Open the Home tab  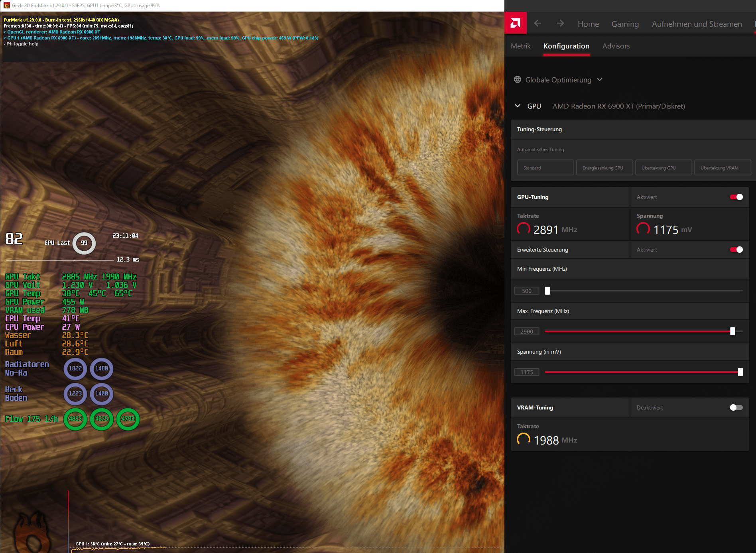[x=588, y=24]
